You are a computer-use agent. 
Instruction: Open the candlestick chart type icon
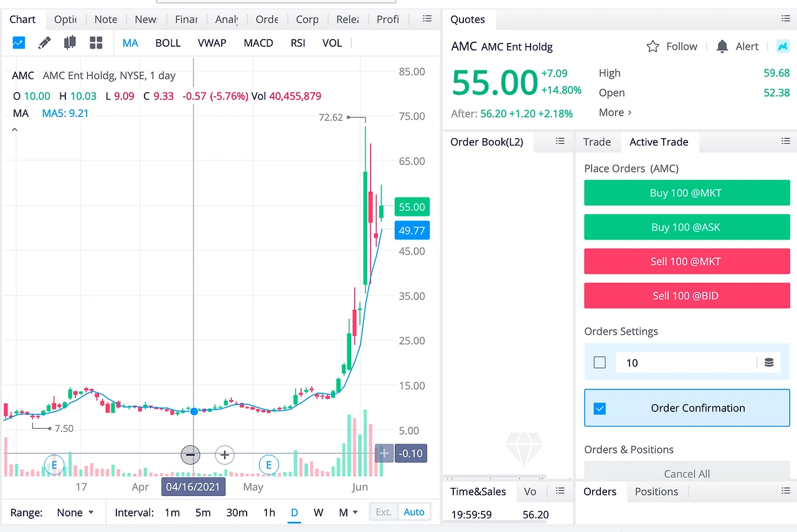tap(70, 43)
